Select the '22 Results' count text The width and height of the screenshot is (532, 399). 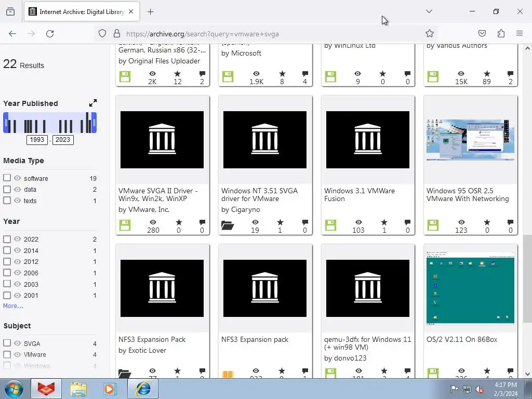point(23,64)
